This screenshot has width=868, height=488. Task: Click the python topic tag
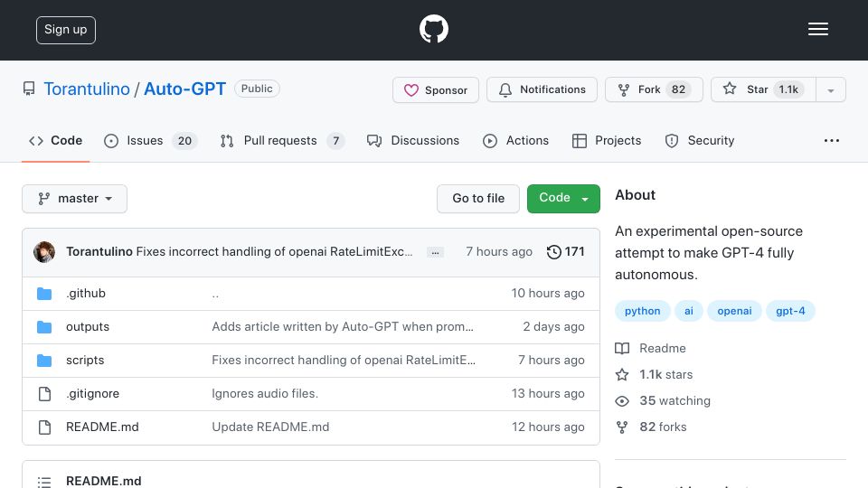[x=642, y=311]
